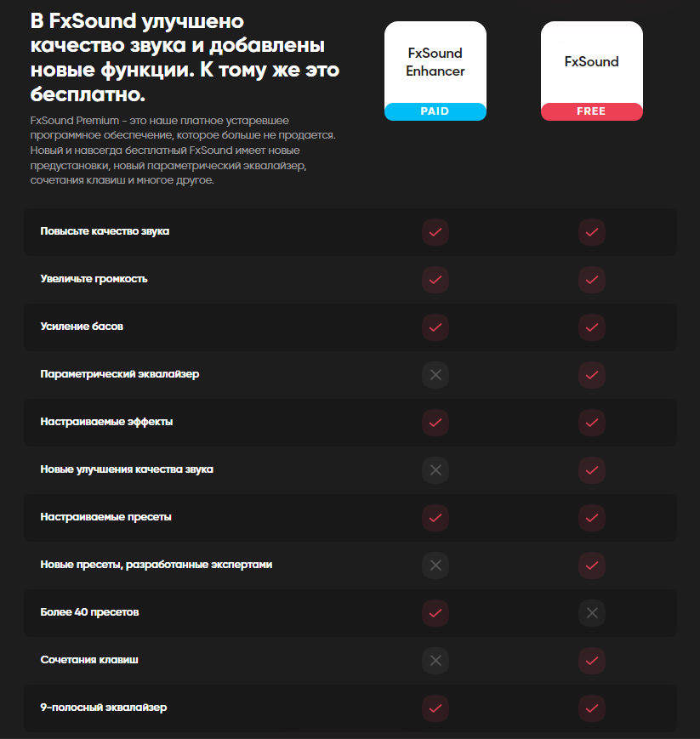Screen dimensions: 700x739
Task: Click the Enhancer cross for Новые улучшения качества звука
Action: (x=435, y=470)
